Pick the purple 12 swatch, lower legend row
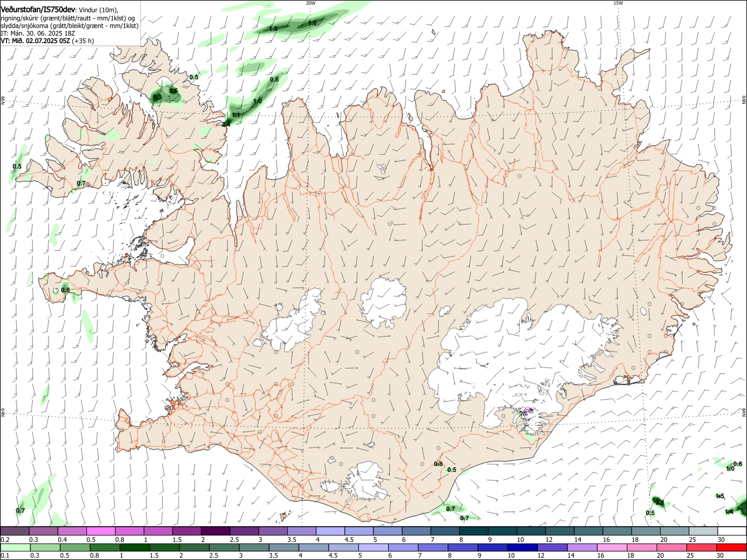The width and height of the screenshot is (747, 560). point(552,547)
